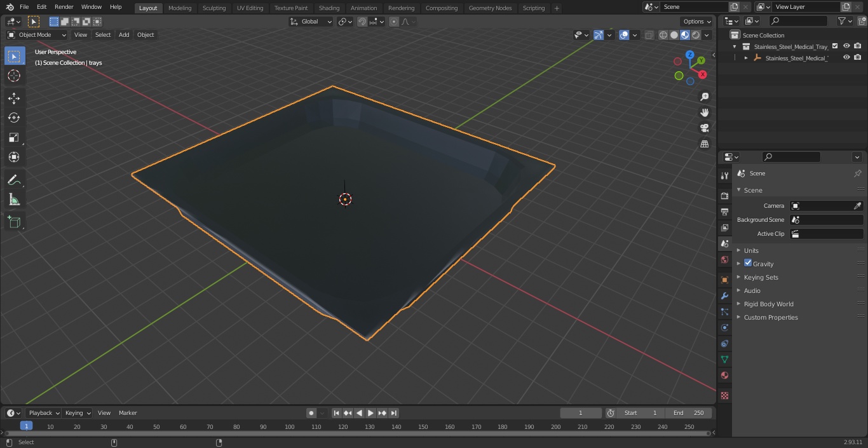
Task: Switch perspective/orthographic with the grid icon
Action: [704, 144]
